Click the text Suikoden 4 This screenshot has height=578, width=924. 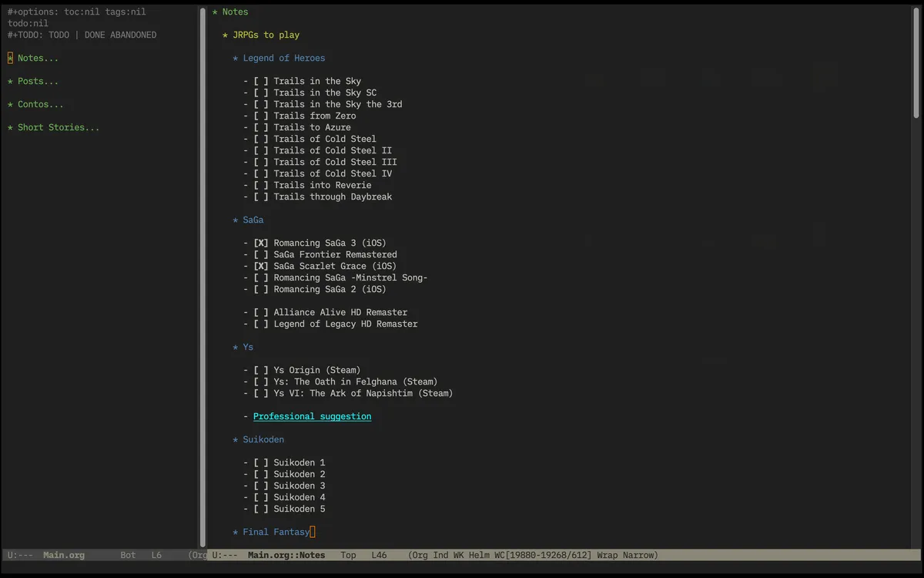(x=300, y=497)
